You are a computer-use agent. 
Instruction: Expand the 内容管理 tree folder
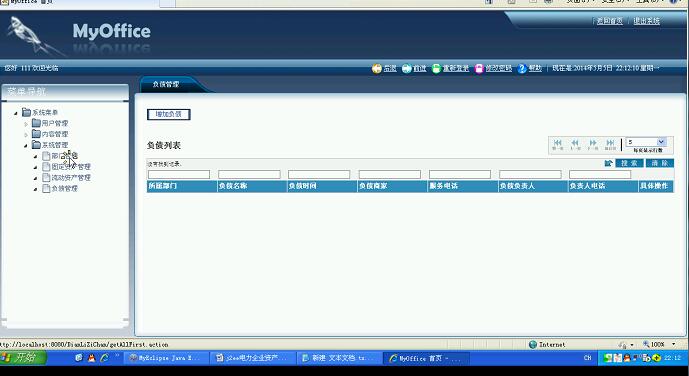26,134
